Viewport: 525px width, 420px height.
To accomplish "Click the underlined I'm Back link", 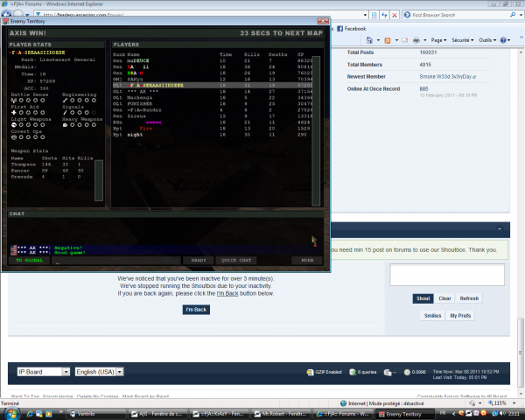I will (x=227, y=293).
